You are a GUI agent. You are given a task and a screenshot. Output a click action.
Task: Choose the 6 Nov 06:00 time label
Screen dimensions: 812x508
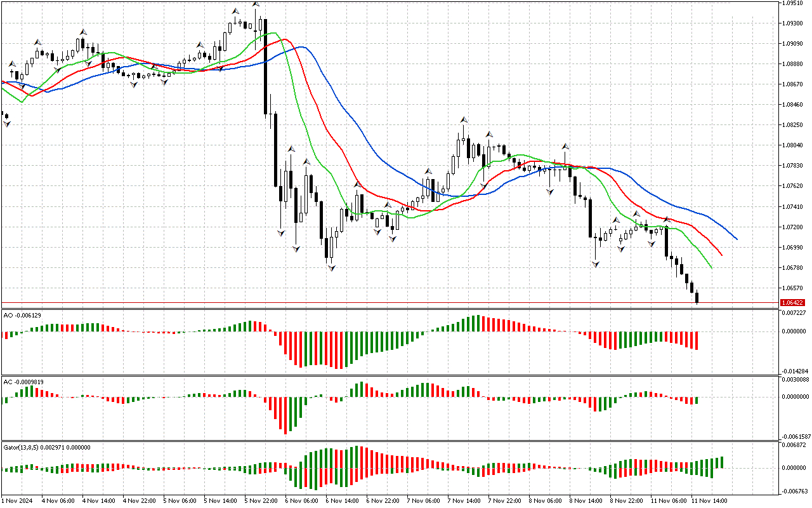pos(301,501)
